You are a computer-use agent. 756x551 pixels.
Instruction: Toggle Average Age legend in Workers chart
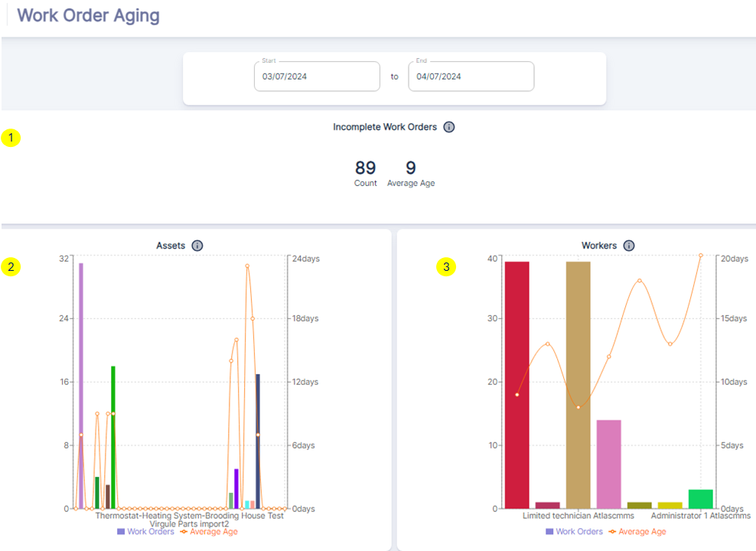click(637, 531)
